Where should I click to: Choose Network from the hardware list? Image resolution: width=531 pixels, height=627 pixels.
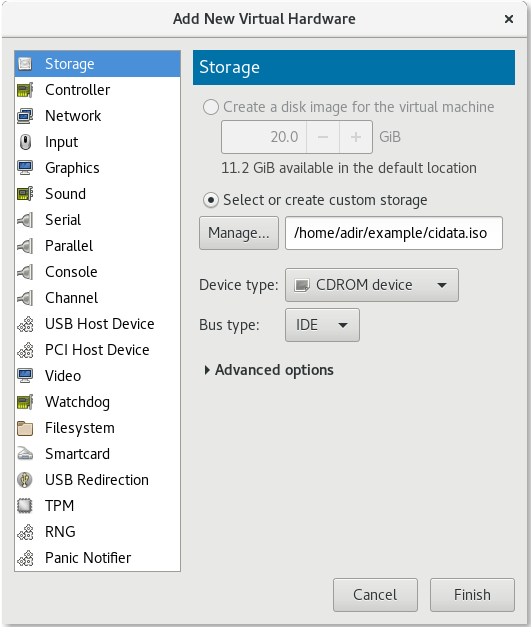pyautogui.click(x=98, y=116)
